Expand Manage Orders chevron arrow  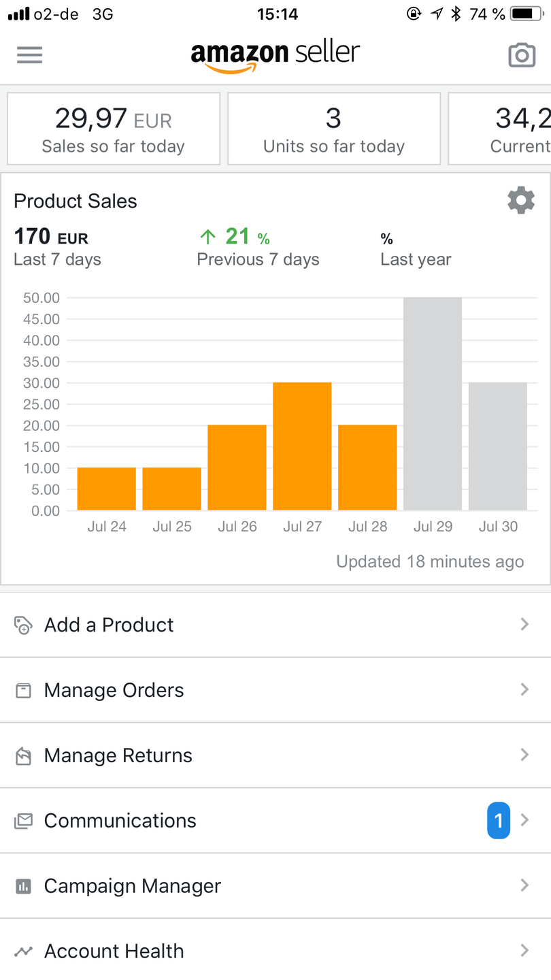tap(524, 689)
